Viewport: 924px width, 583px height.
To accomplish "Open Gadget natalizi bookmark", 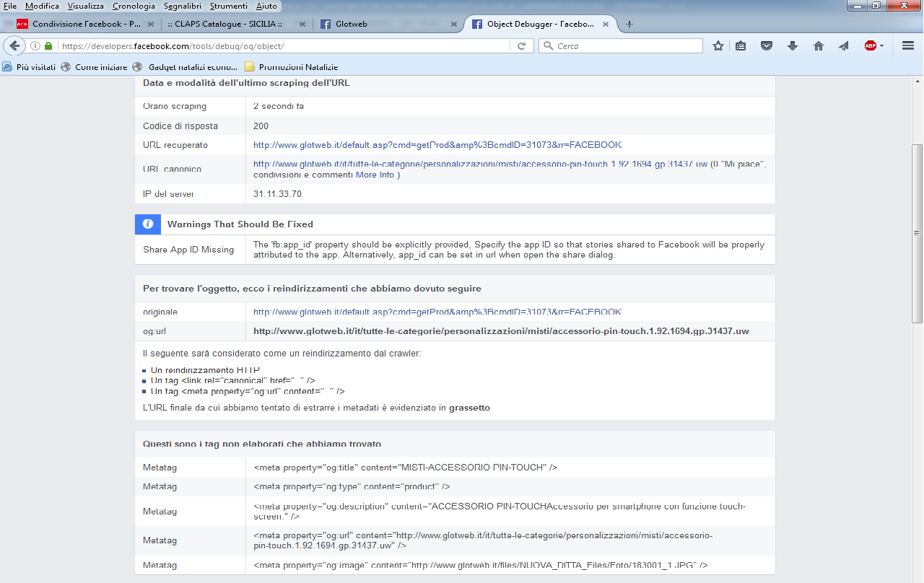I will tap(186, 67).
